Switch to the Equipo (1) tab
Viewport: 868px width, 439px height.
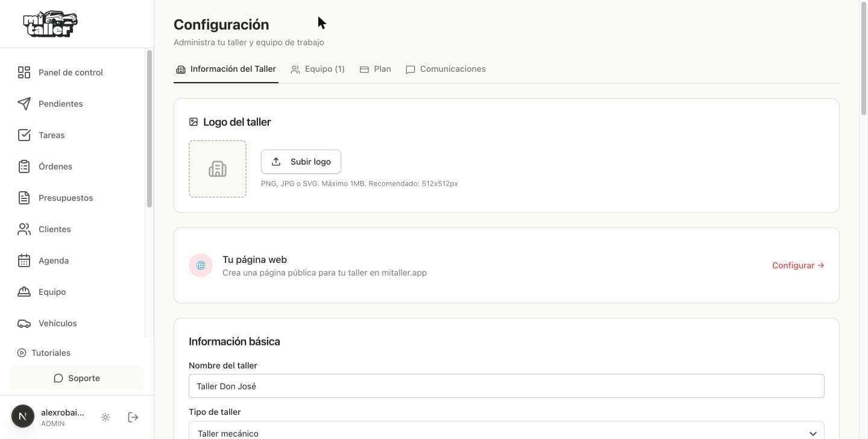click(318, 69)
